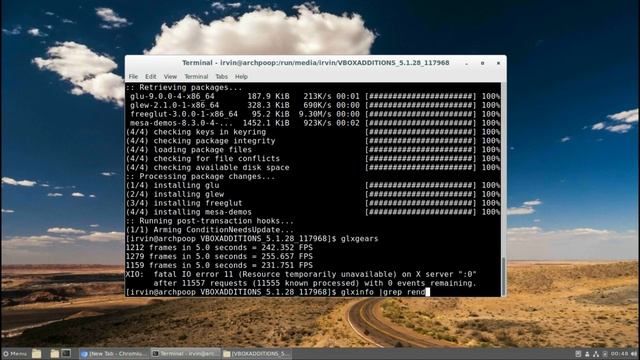Screen dimensions: 640x360
Task: Open the volume speaker tray icon
Action: 634,353
